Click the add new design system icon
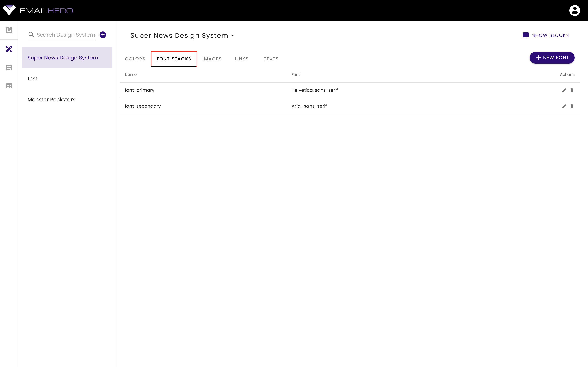The width and height of the screenshot is (588, 367). 103,35
